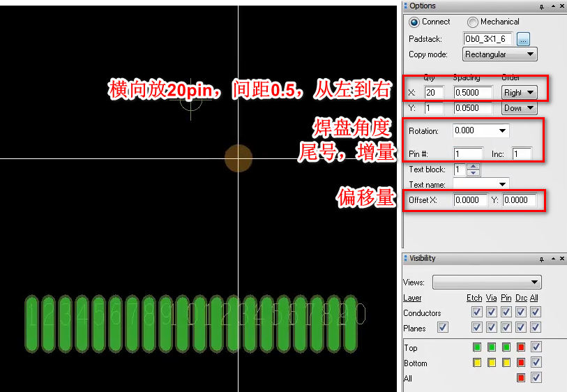Click the X Spacing input field
This screenshot has width=567, height=392.
474,92
